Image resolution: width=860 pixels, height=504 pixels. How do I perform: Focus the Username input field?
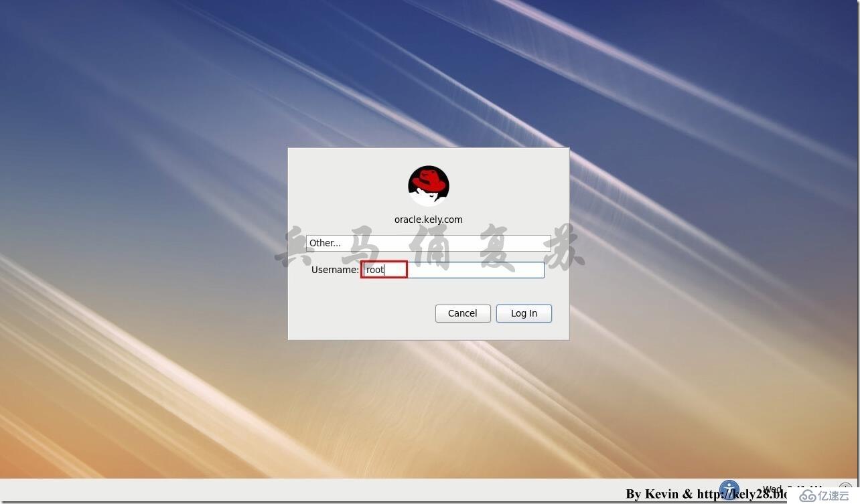[x=453, y=270]
